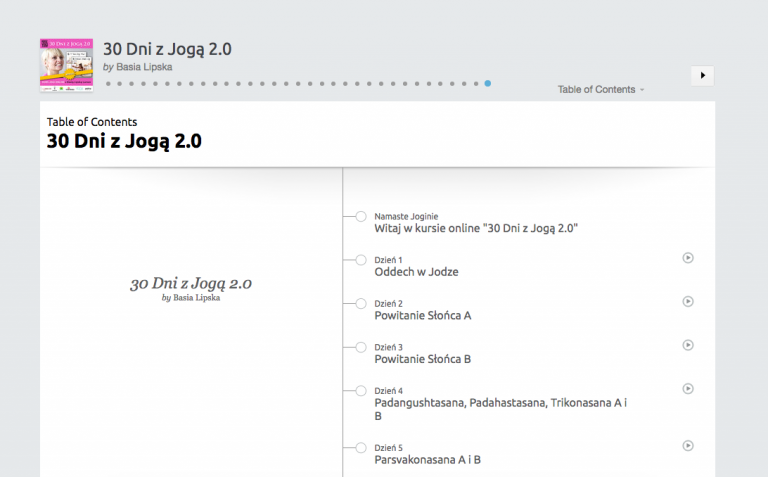
Task: Open Powitanie Słońca B lesson
Action: (422, 359)
